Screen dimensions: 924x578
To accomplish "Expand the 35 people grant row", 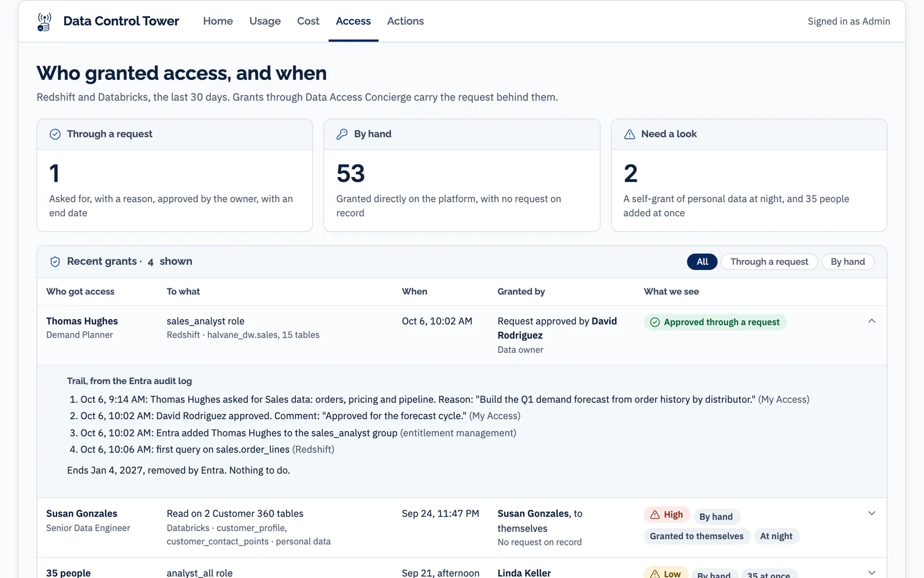I will (x=872, y=572).
